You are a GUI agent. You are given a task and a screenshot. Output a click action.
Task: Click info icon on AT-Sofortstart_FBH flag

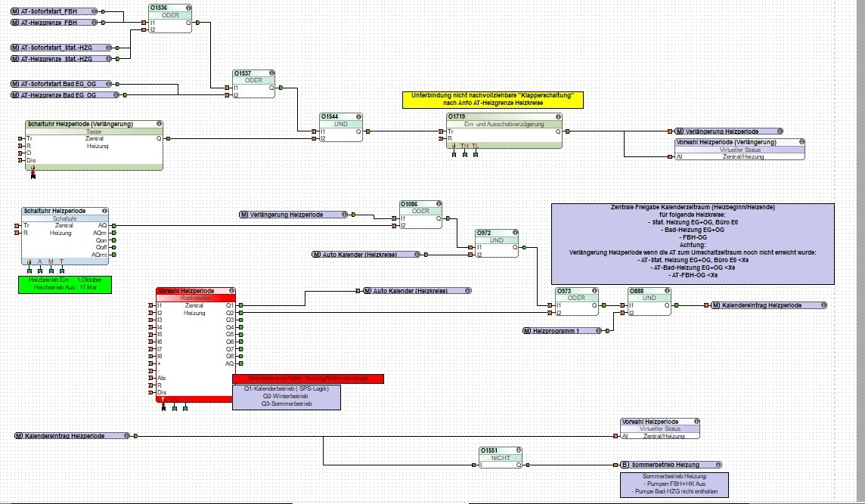point(94,11)
